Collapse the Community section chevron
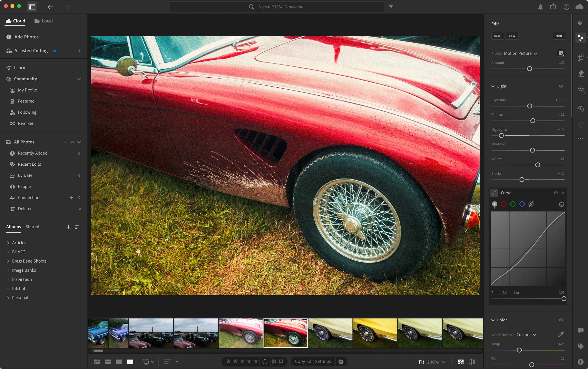The width and height of the screenshot is (588, 369). point(79,79)
